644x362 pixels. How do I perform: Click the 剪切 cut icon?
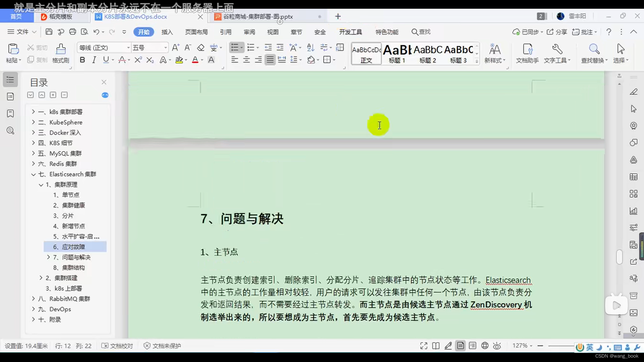[37, 48]
